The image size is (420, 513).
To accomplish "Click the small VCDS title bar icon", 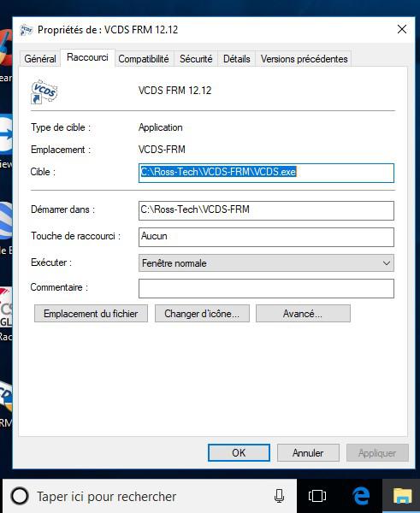I will [x=27, y=30].
